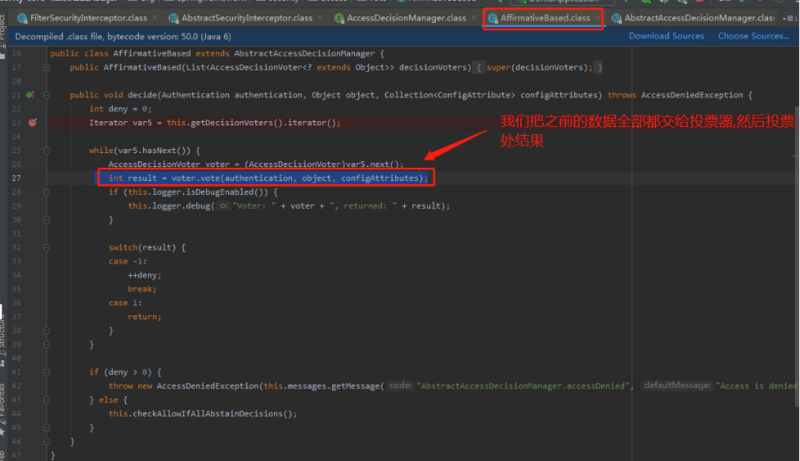The image size is (800, 461).
Task: Click the class icon on AbstractAccessDecisionManager.class tab
Action: pyautogui.click(x=616, y=18)
